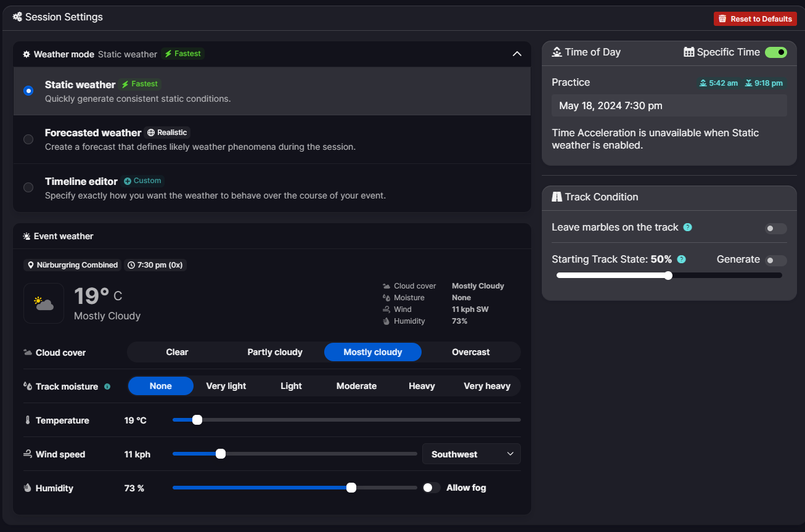The image size is (805, 532).
Task: Click the Wind speed slider handle
Action: 221,454
